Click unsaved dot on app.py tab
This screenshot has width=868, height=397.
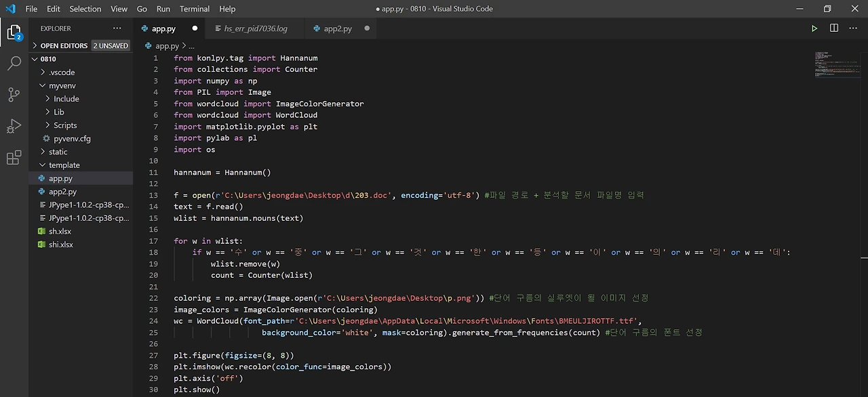coord(195,28)
